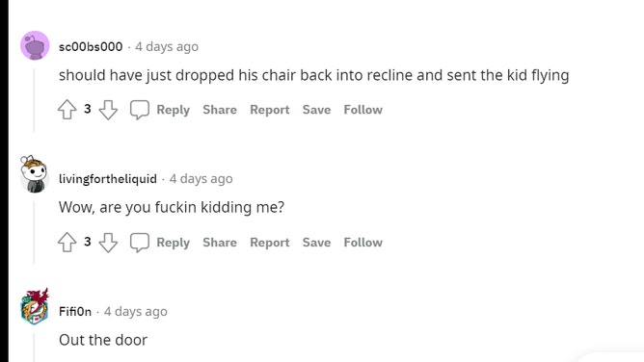
Task: Open Fifi0n's dragon avatar
Action: (35, 307)
